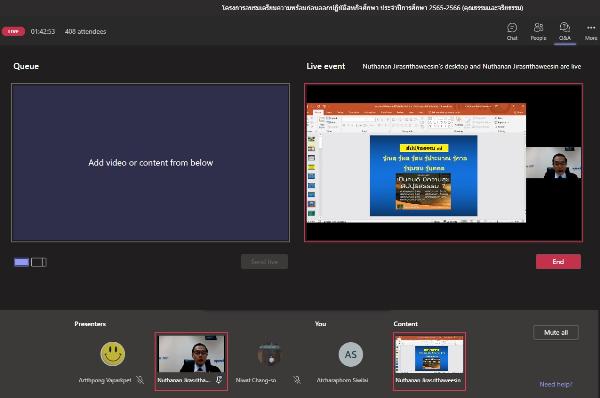Toggle mute icon beside Niwat Chang-in

click(x=297, y=380)
